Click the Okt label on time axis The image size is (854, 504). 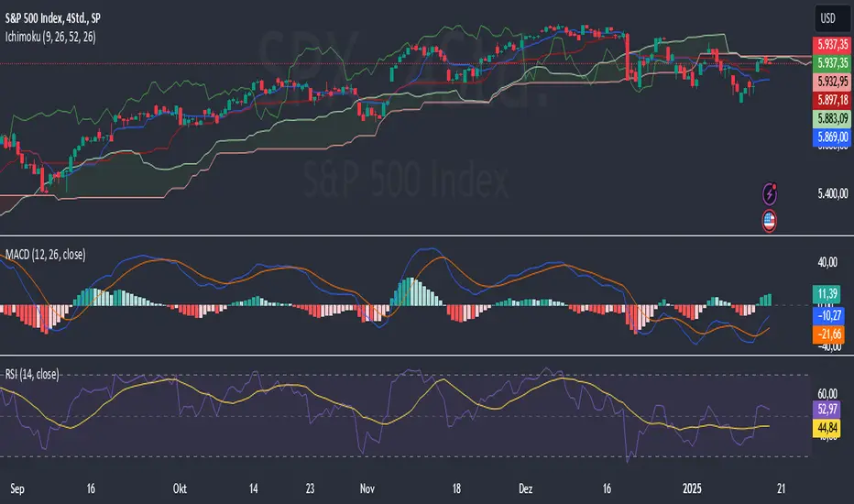pyautogui.click(x=180, y=488)
